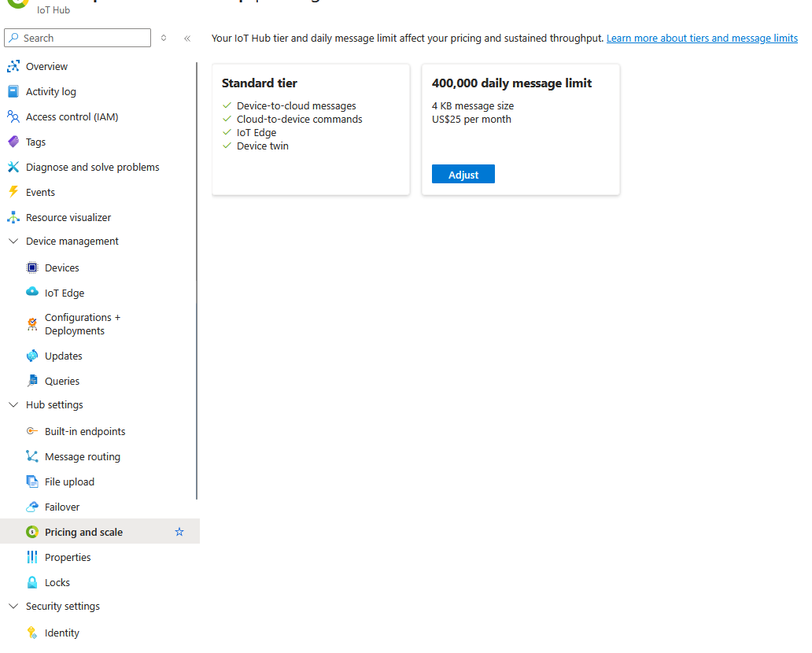812x653 pixels.
Task: Open the Overview menu item
Action: [46, 66]
